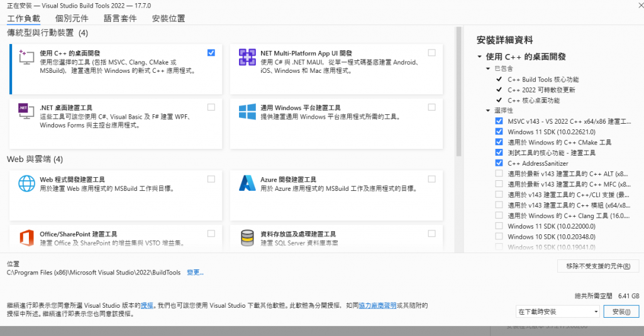
Task: Uncheck C++ AddressSanitizer option
Action: click(x=499, y=163)
